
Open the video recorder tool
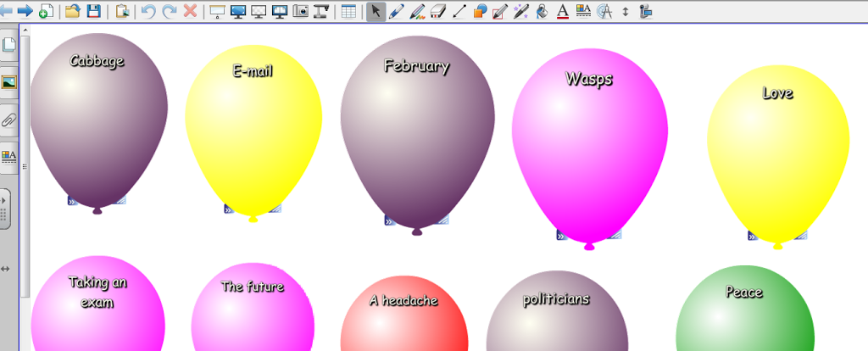pos(645,11)
